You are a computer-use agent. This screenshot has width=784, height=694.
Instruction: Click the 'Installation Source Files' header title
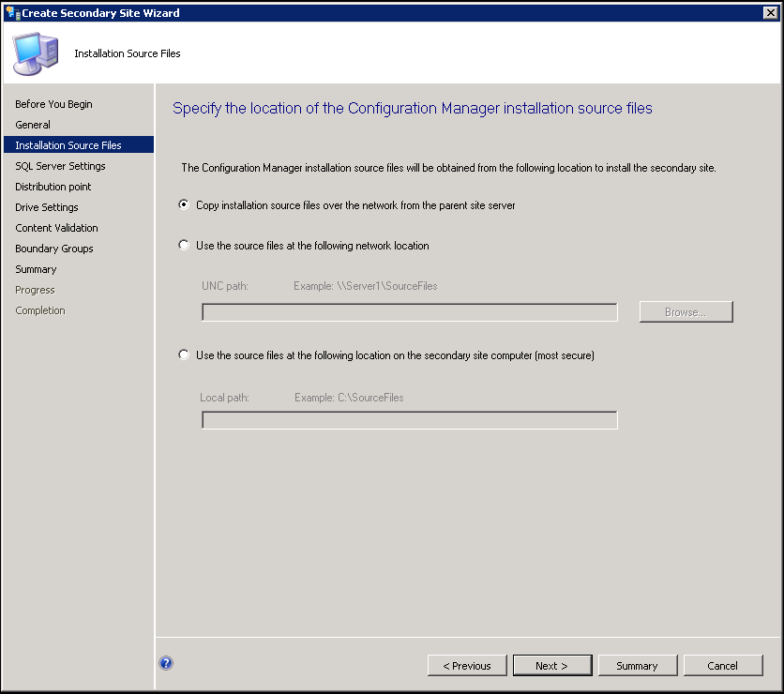click(128, 53)
